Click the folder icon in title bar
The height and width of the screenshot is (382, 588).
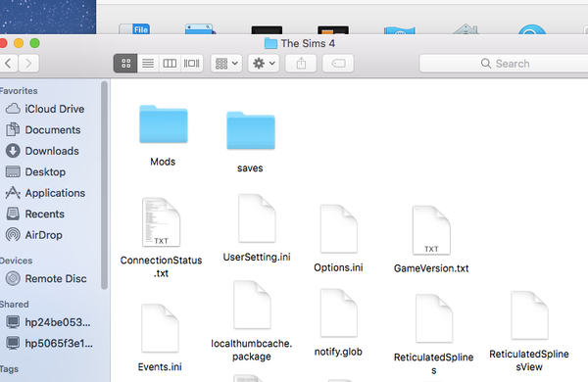270,43
